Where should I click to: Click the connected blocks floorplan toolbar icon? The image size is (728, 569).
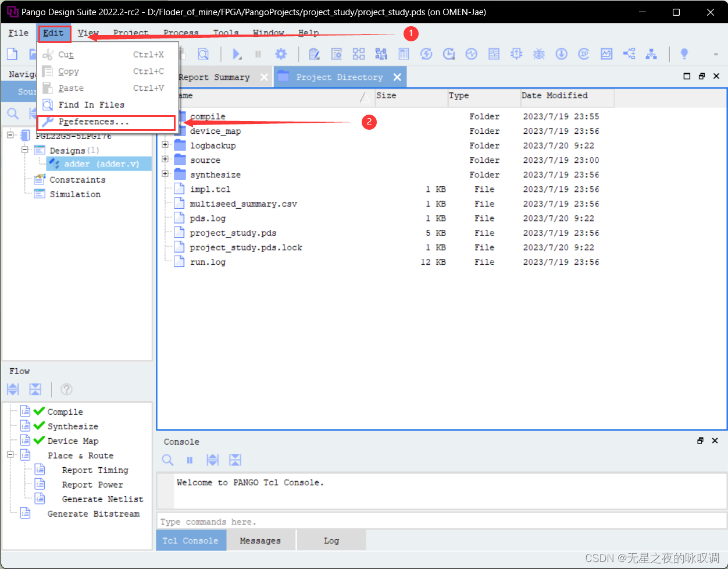(381, 54)
